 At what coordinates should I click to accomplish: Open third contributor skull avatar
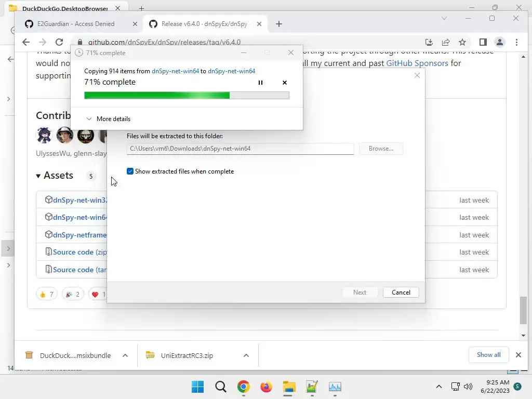86,136
